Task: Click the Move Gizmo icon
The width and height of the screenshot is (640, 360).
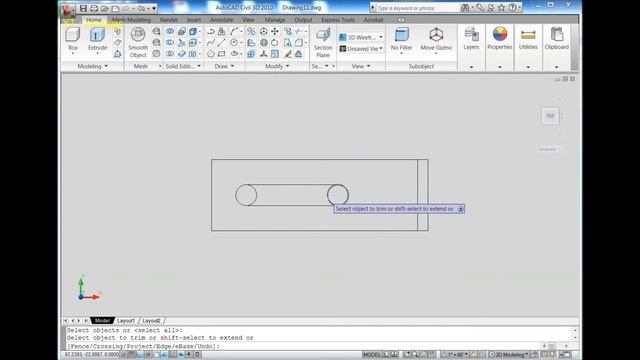Action: click(436, 35)
